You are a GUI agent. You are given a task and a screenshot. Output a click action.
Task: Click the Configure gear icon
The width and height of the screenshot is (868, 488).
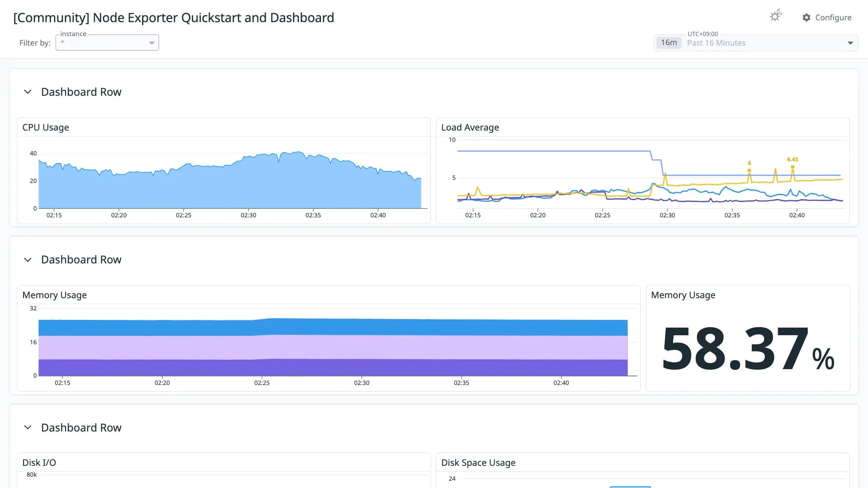coord(807,18)
